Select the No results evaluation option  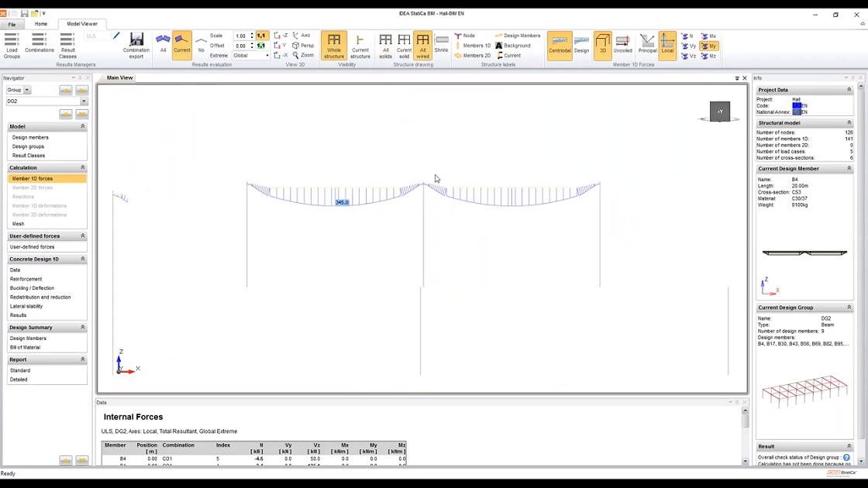(x=201, y=43)
